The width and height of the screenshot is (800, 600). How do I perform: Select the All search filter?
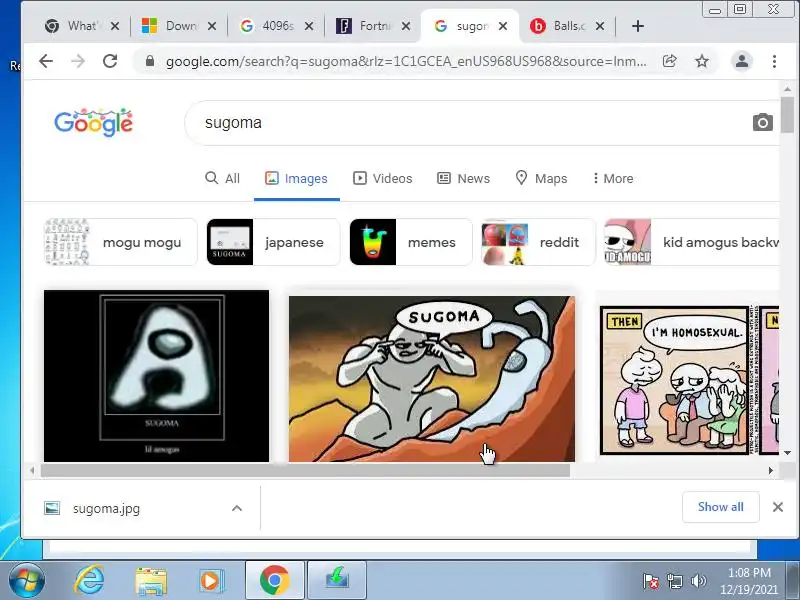(222, 179)
